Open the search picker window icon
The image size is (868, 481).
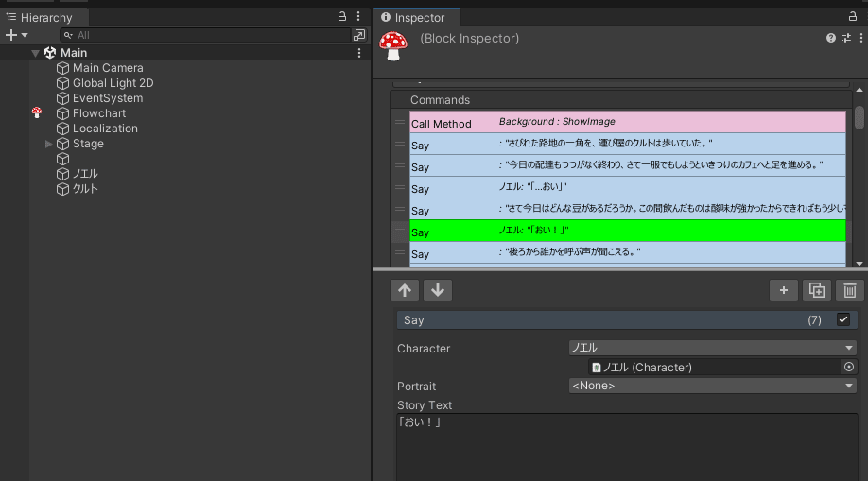(x=359, y=35)
